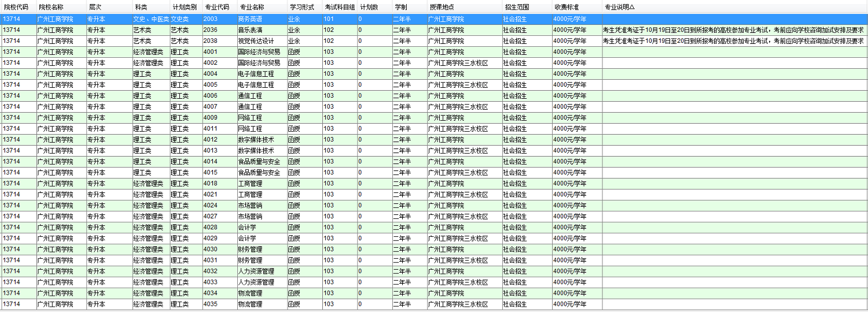Click the 授课地点 column header
The image size is (868, 312).
click(442, 8)
